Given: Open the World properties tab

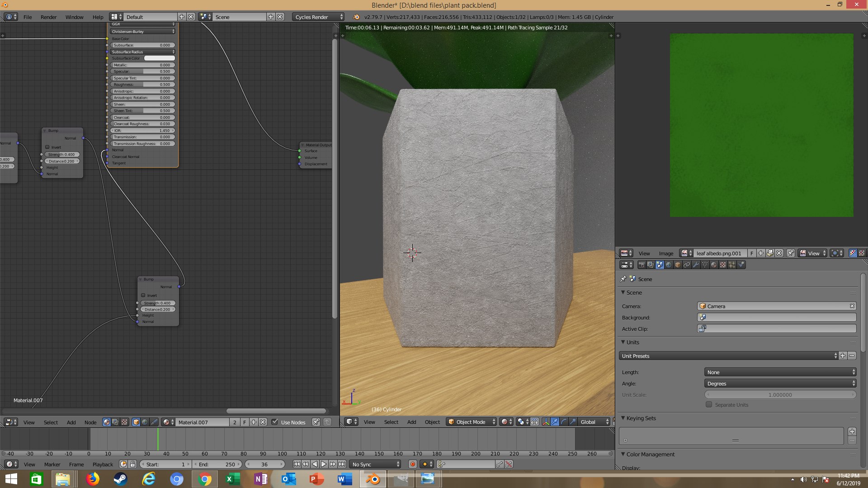Looking at the screenshot, I should (669, 265).
